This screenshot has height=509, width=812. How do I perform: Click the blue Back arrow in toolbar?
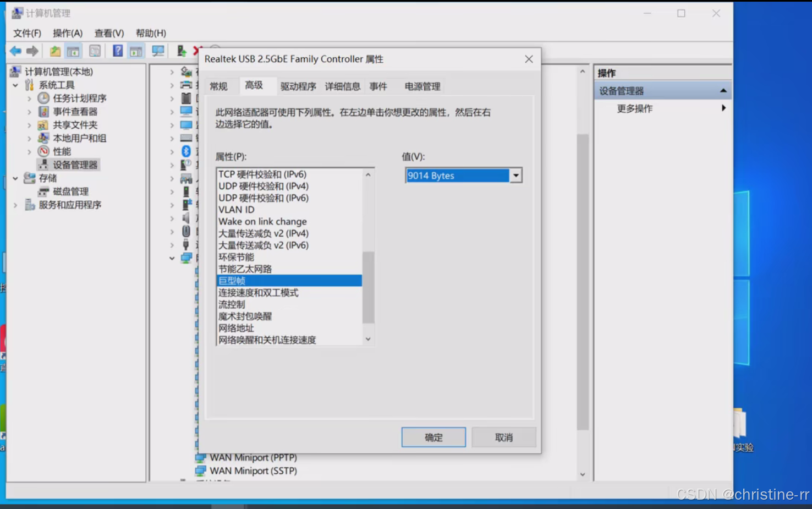15,51
